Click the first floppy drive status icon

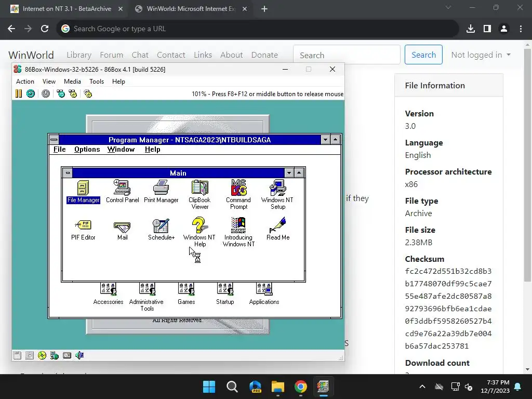pyautogui.click(x=17, y=355)
